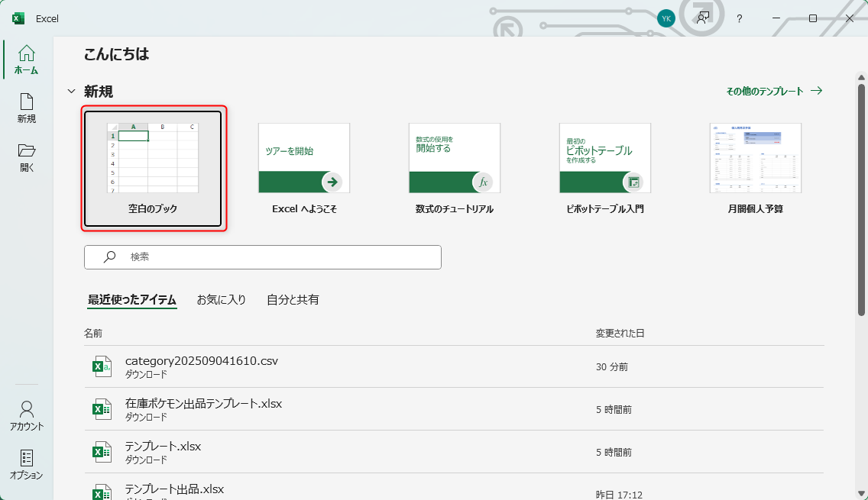Open テンプレート出品.xlsx from recent list
Image resolution: width=868 pixels, height=500 pixels.
pos(454,487)
